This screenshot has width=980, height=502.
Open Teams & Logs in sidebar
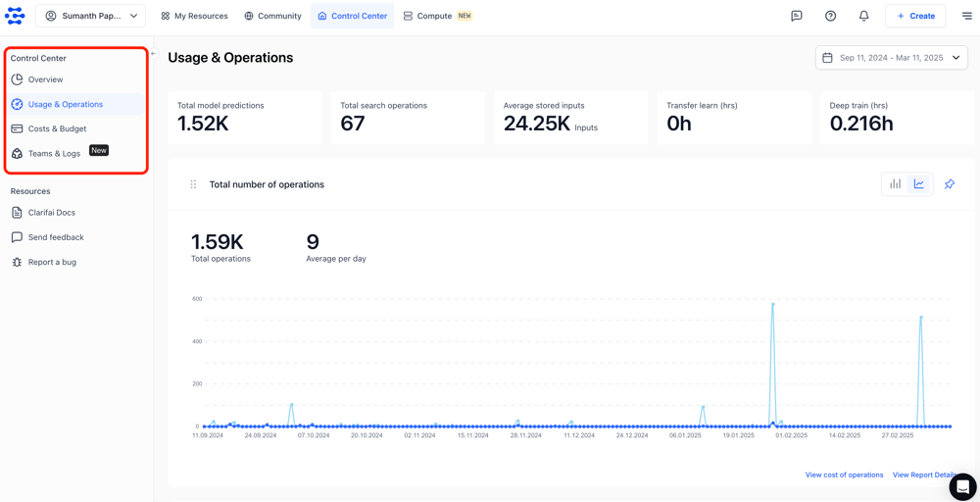pyautogui.click(x=54, y=154)
